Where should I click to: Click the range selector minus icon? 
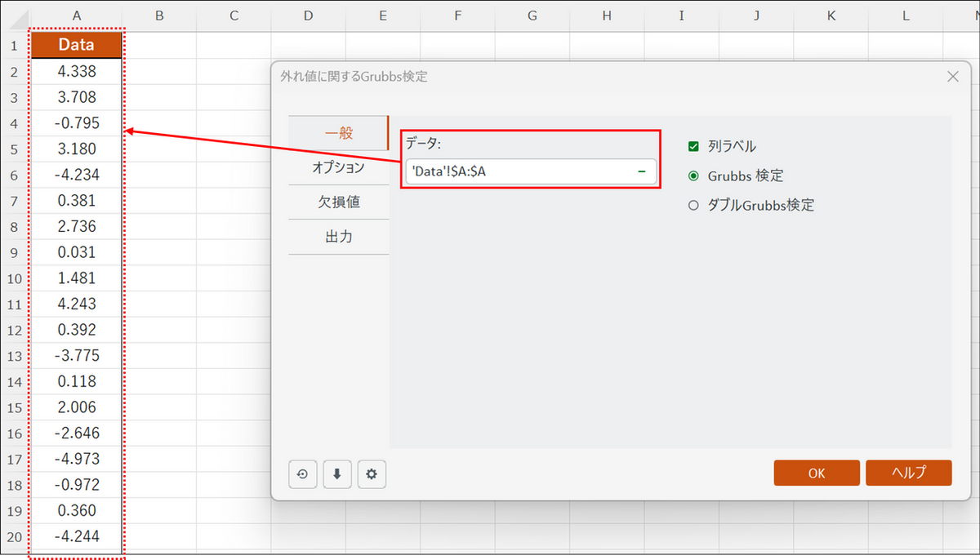642,171
